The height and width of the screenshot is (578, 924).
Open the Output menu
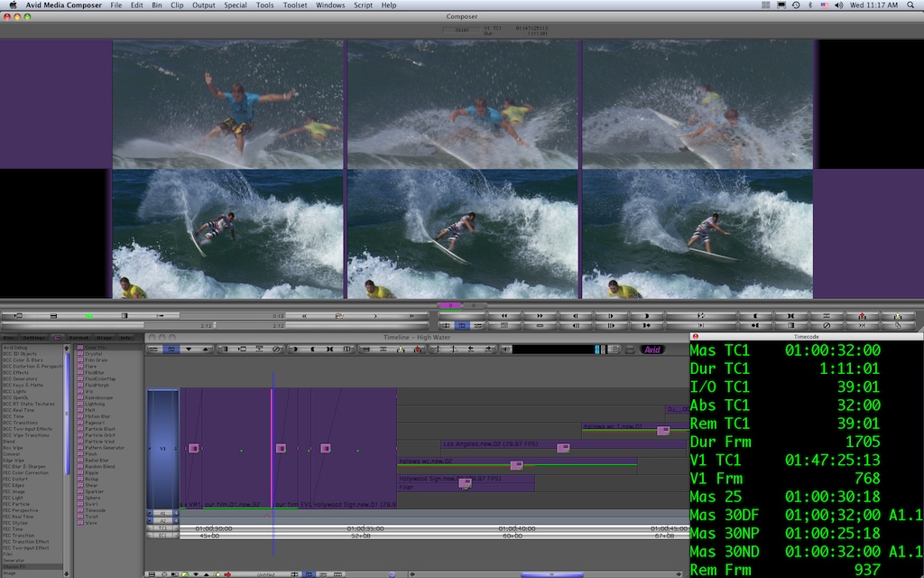203,5
